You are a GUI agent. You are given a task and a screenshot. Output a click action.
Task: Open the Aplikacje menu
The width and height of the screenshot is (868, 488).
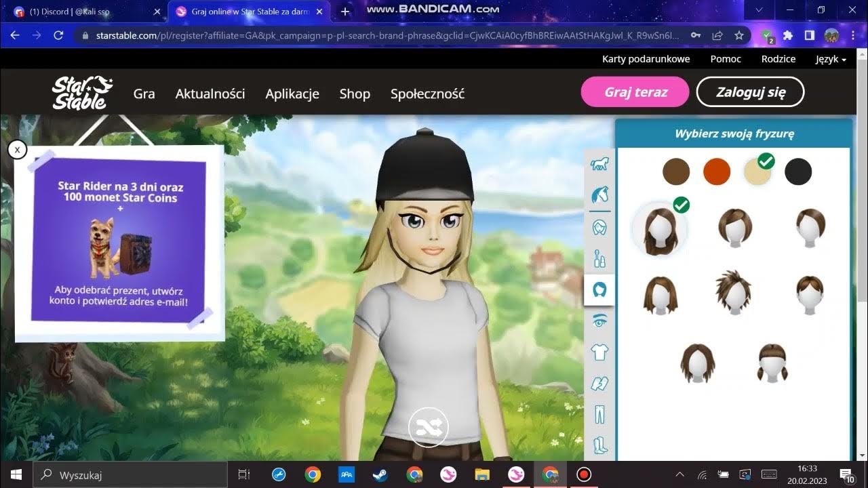[292, 94]
